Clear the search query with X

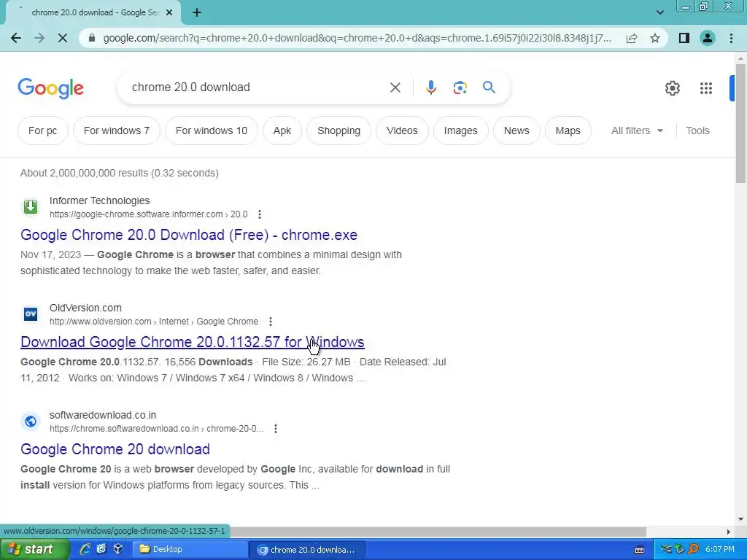click(395, 87)
